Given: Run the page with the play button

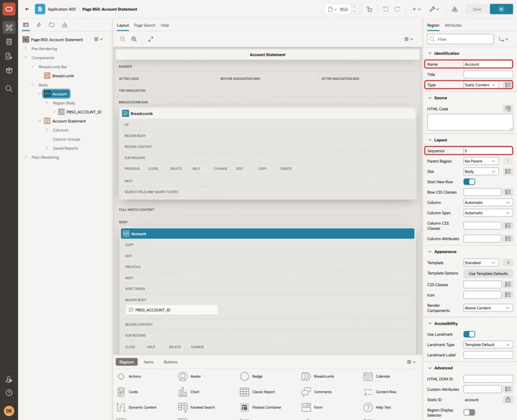Looking at the screenshot, I should [501, 9].
